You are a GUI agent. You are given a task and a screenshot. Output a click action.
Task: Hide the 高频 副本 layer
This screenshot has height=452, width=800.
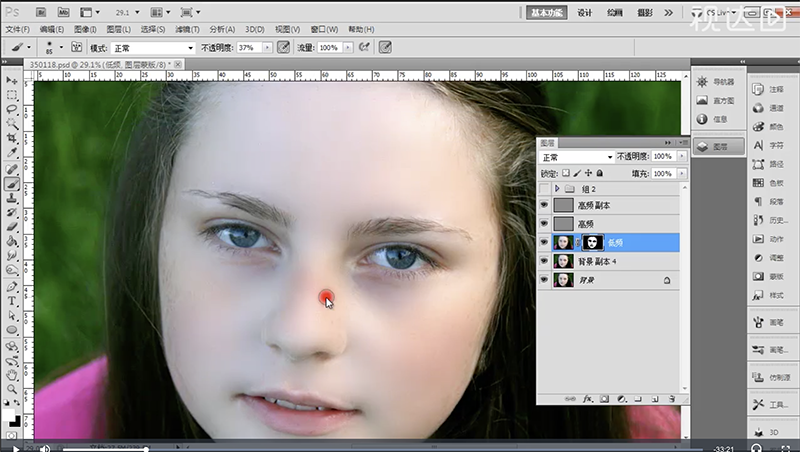[544, 205]
